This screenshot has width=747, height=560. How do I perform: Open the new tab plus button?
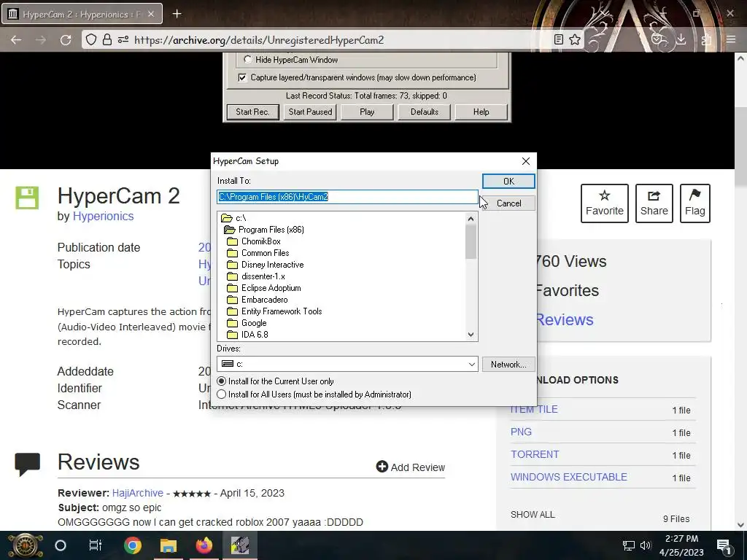(177, 14)
